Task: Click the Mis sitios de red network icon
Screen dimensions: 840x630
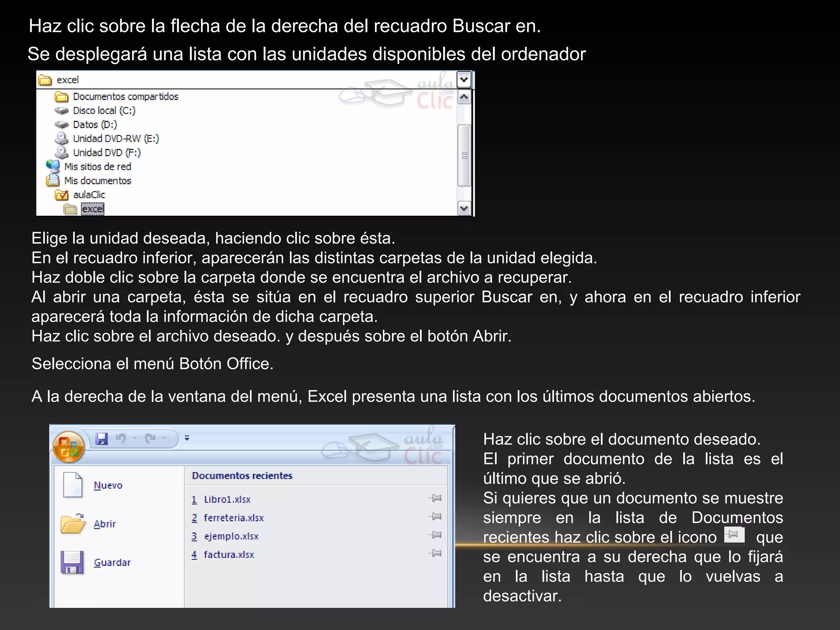Action: coord(53,166)
